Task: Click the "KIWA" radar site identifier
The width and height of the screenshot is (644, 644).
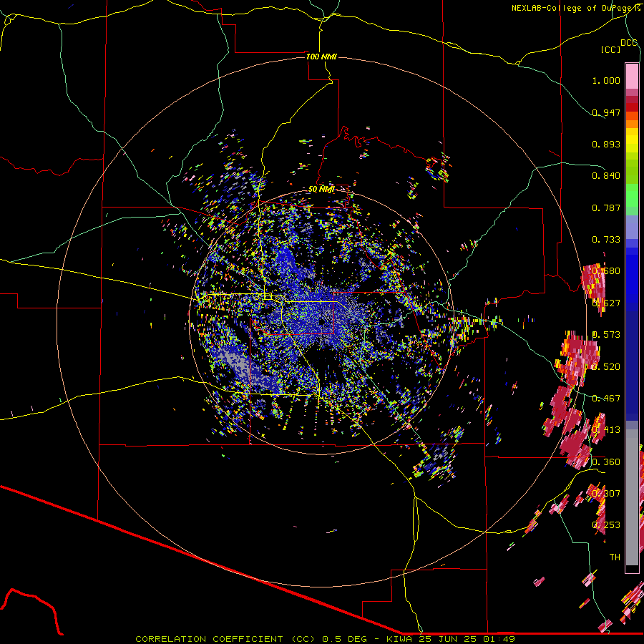Action: point(400,639)
